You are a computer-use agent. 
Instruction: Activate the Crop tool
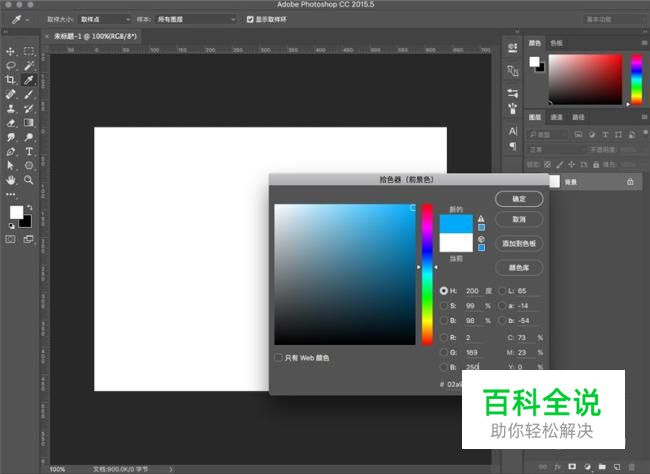[10, 79]
